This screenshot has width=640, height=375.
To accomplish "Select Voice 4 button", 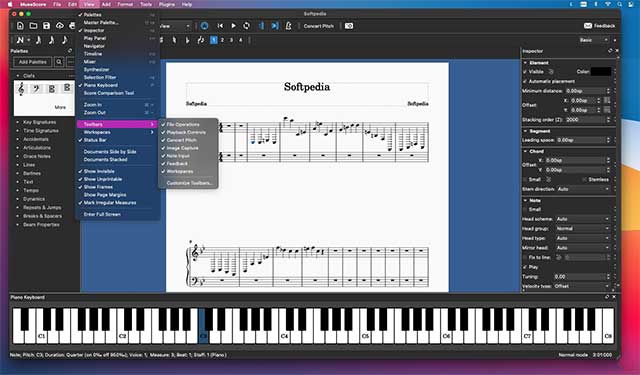I will [240, 40].
